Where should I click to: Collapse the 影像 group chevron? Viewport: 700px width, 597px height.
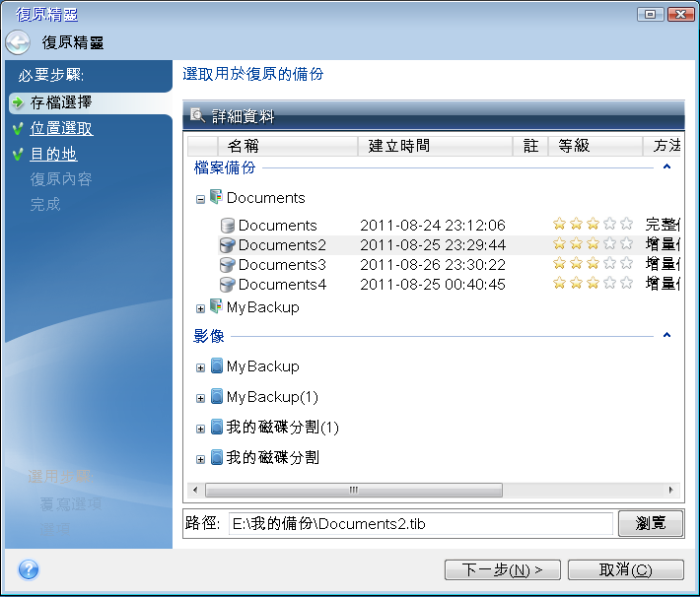666,336
